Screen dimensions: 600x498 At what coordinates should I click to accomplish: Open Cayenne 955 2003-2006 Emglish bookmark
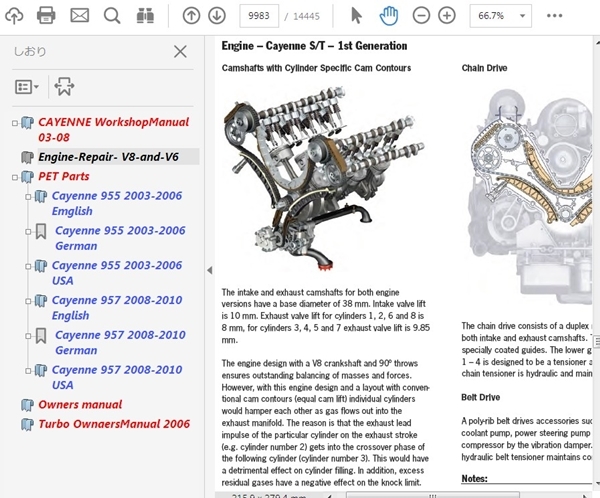tap(117, 203)
